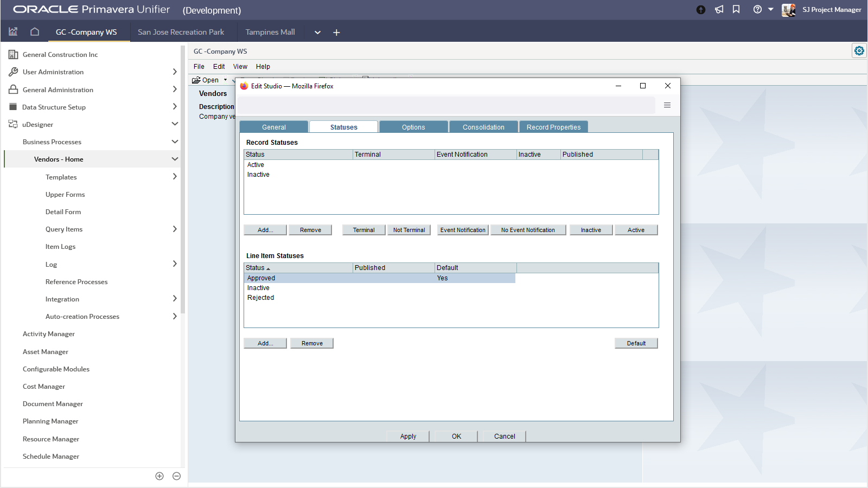The image size is (868, 488).
Task: Expand Auto-creation Processes node
Action: pos(175,316)
